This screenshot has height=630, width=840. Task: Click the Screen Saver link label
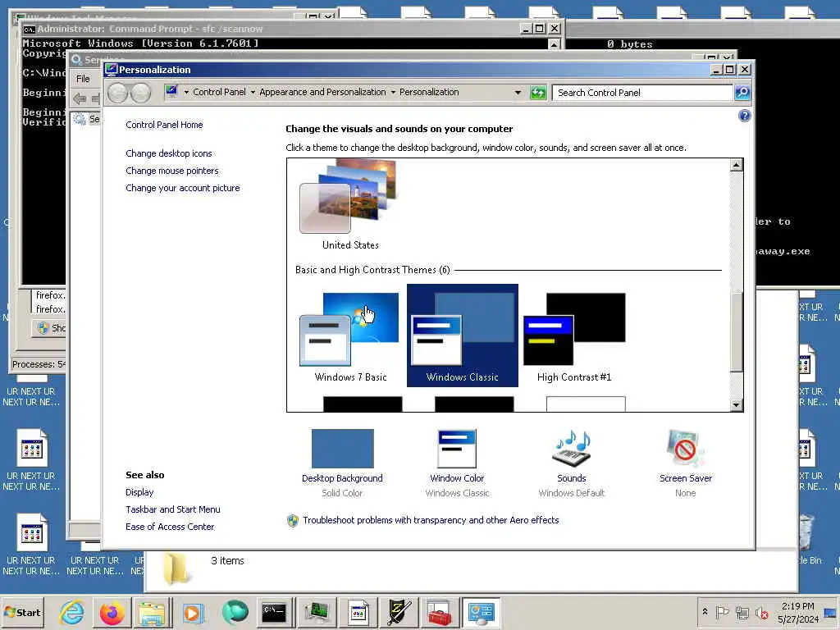click(686, 478)
